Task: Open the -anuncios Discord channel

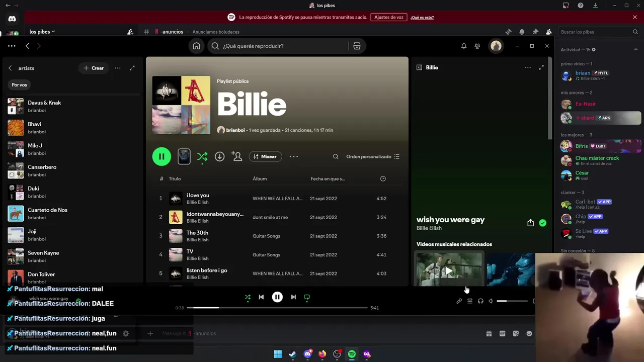Action: pos(169,32)
